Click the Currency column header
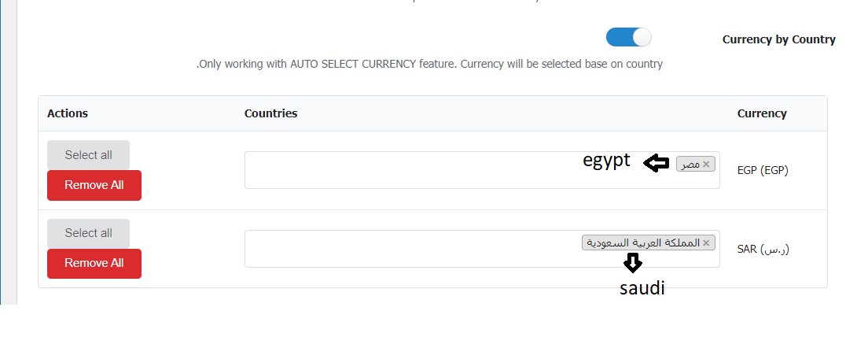Screen dimensions: 868x337 (x=762, y=113)
